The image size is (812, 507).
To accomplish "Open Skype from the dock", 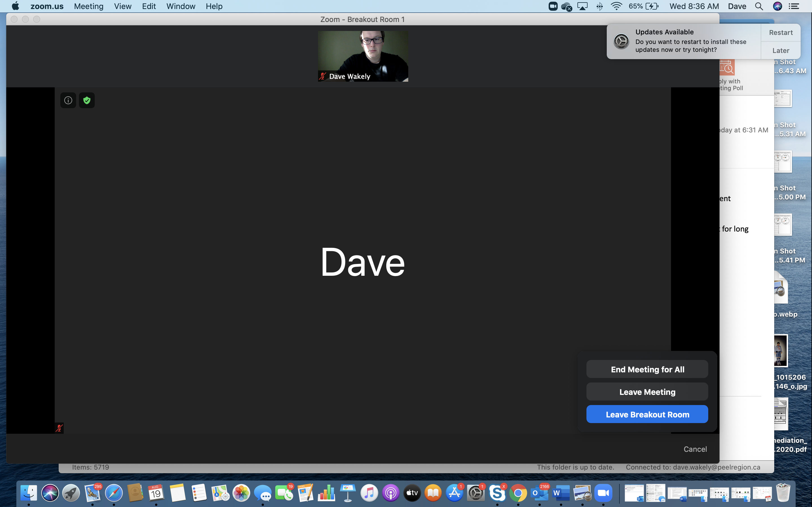I will click(x=497, y=493).
